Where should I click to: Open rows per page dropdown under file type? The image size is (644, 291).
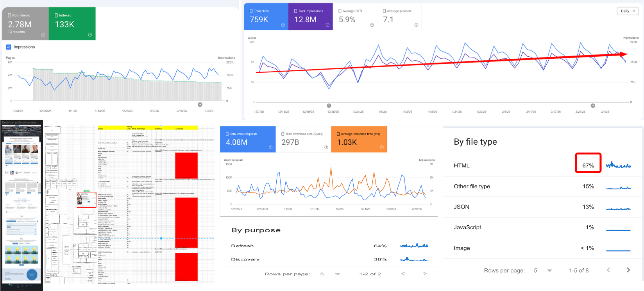[549, 271]
